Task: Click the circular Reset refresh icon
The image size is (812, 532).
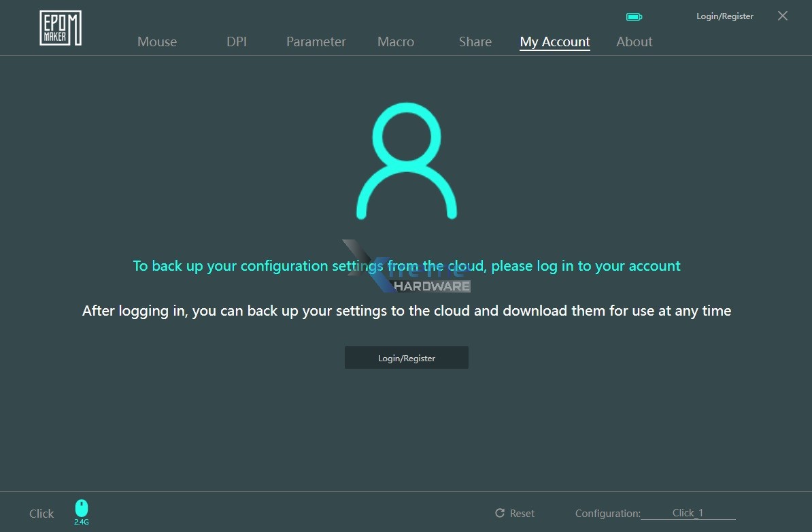Action: [x=501, y=513]
